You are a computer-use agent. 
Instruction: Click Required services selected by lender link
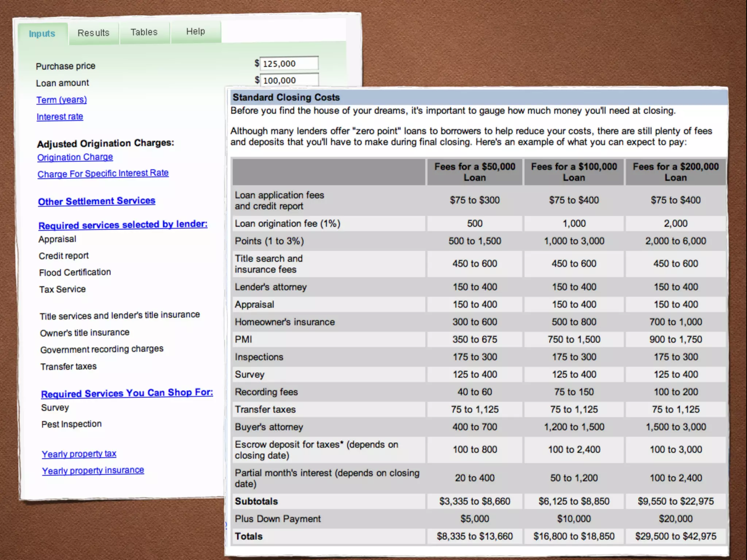pyautogui.click(x=123, y=225)
